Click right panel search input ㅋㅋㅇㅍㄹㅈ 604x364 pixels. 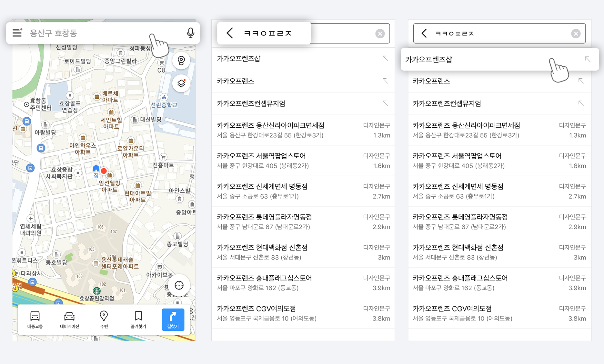500,33
